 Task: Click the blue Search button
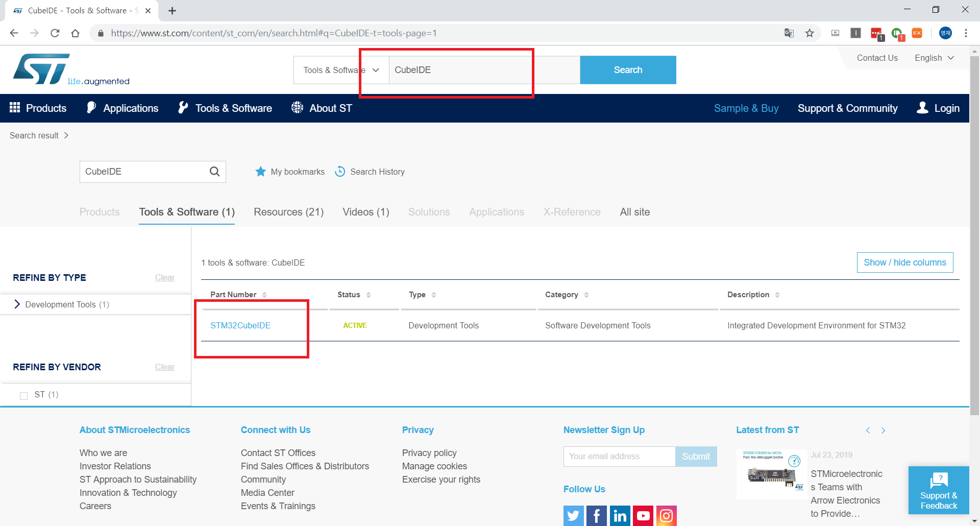[x=628, y=70]
